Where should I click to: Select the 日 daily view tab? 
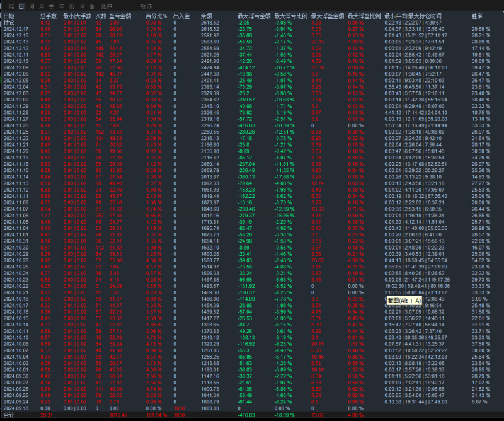[21, 6]
